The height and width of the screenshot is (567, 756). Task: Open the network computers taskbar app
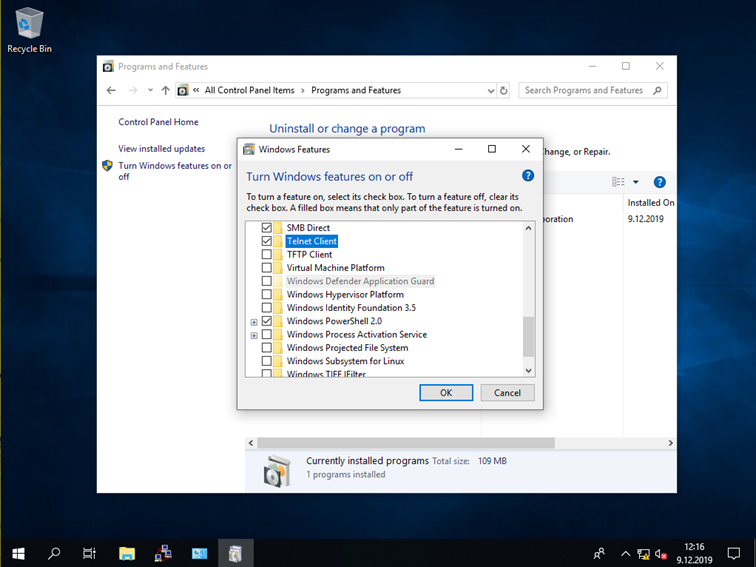click(163, 553)
